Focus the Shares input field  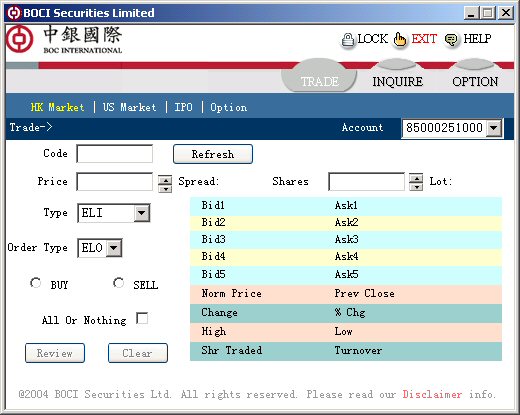tap(366, 182)
